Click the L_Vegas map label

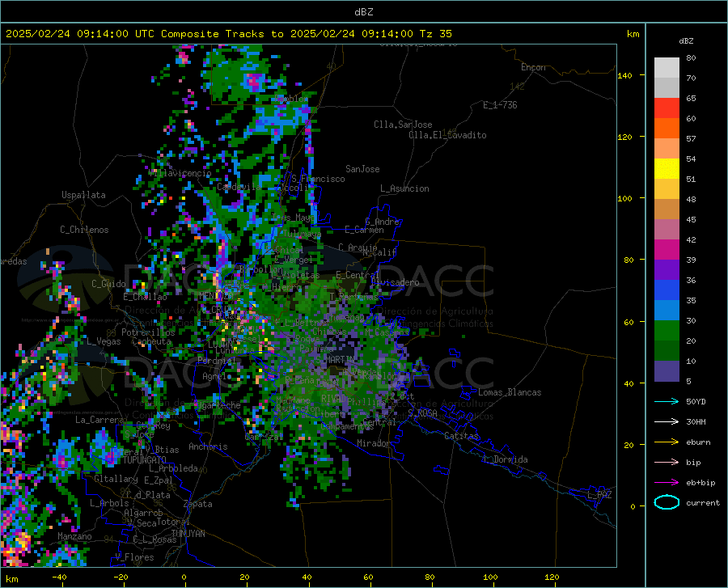click(104, 342)
